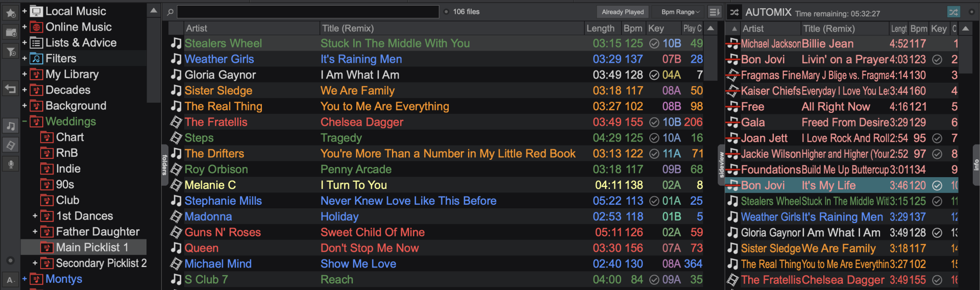The height and width of the screenshot is (290, 980).
Task: Click the Local Music computer folder icon
Action: pyautogui.click(x=36, y=11)
